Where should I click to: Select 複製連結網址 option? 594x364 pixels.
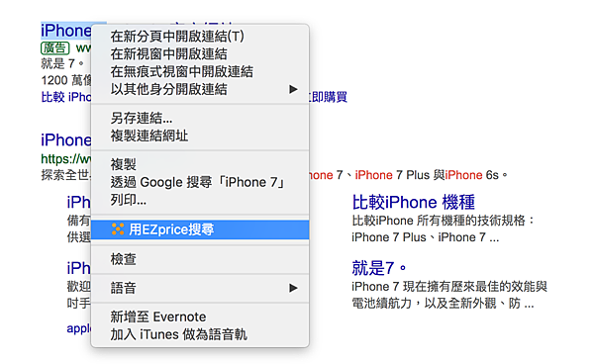(x=200, y=136)
